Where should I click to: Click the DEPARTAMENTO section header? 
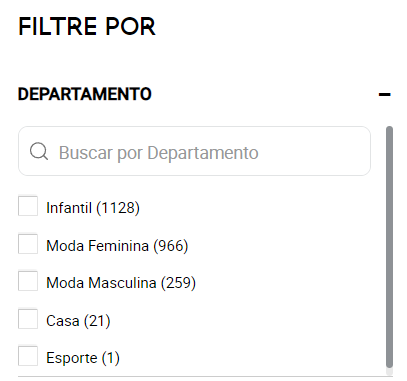(85, 94)
